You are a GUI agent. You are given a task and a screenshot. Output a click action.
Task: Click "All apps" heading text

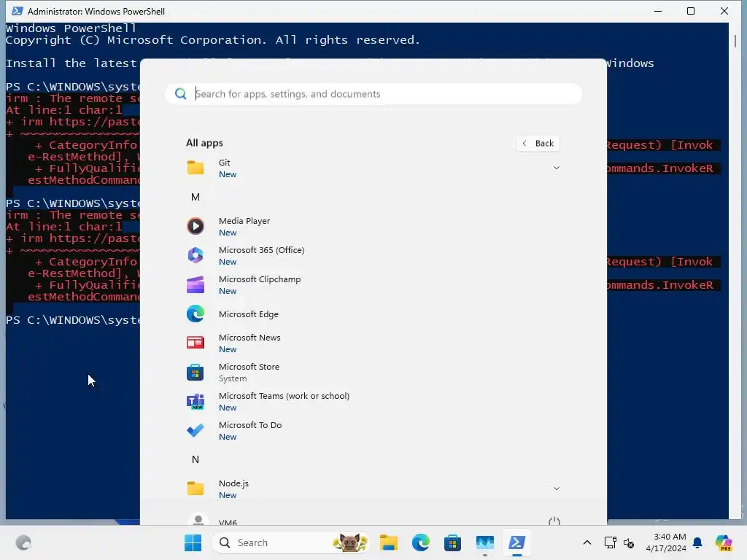[204, 143]
